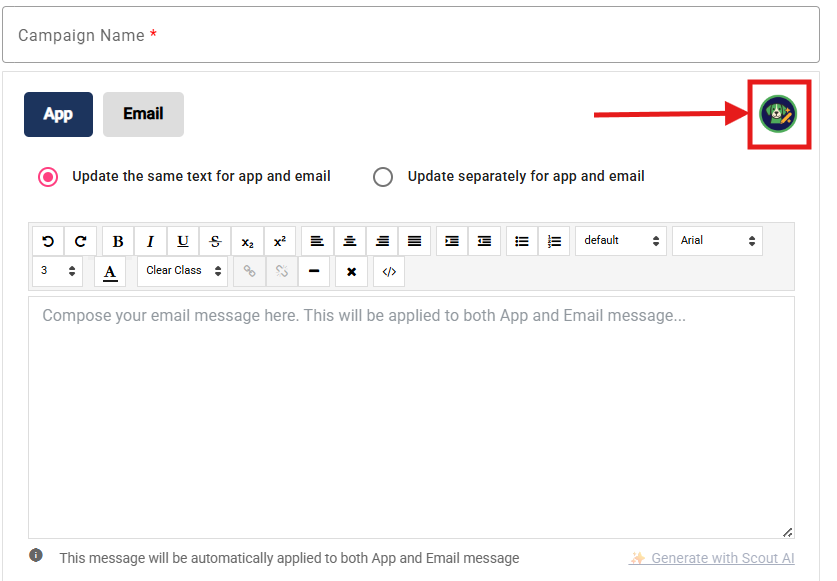Open the 'default' format dropdown
This screenshot has width=837, height=581.
(621, 241)
